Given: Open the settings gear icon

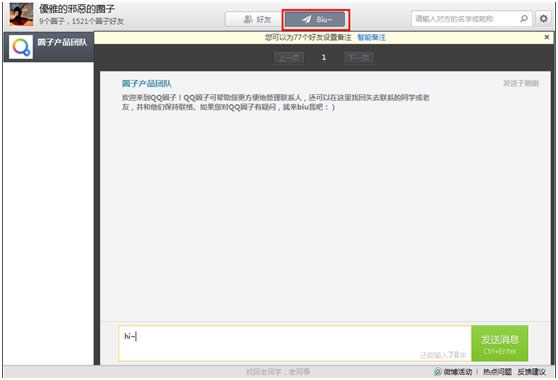Looking at the screenshot, I should [x=543, y=19].
